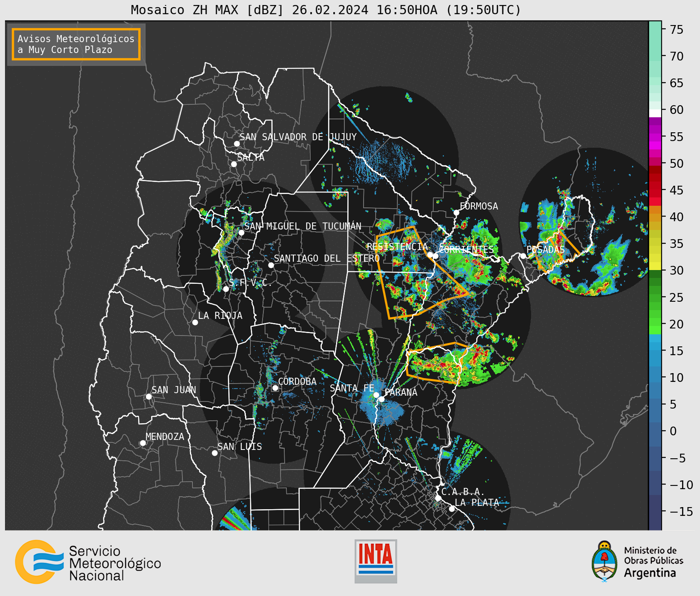Click the SAN SALVADOR DE JUJUY label
The width and height of the screenshot is (700, 596).
[298, 137]
